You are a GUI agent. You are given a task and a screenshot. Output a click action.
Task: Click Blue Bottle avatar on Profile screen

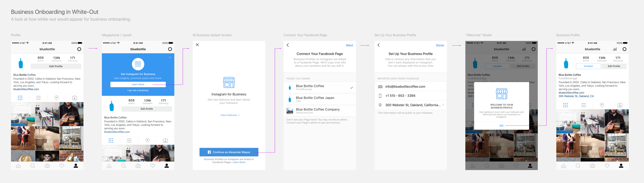point(21,63)
